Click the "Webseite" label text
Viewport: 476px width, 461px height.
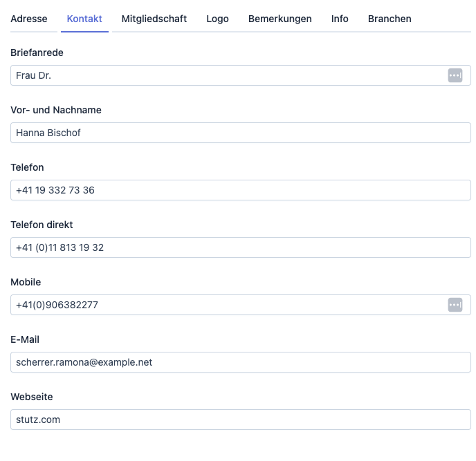tap(32, 397)
